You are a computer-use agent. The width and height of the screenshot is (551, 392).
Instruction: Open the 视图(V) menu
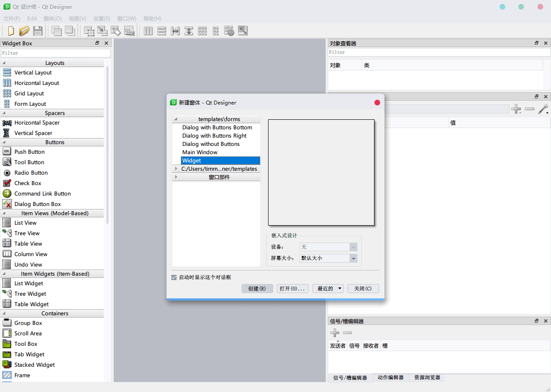pos(78,18)
